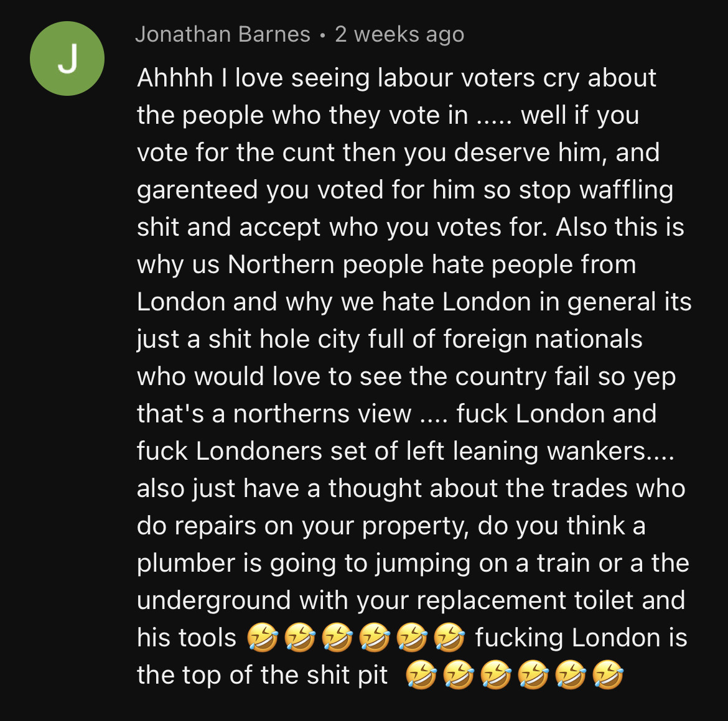Click the word 'Ahhhh' starting the comment

175,78
